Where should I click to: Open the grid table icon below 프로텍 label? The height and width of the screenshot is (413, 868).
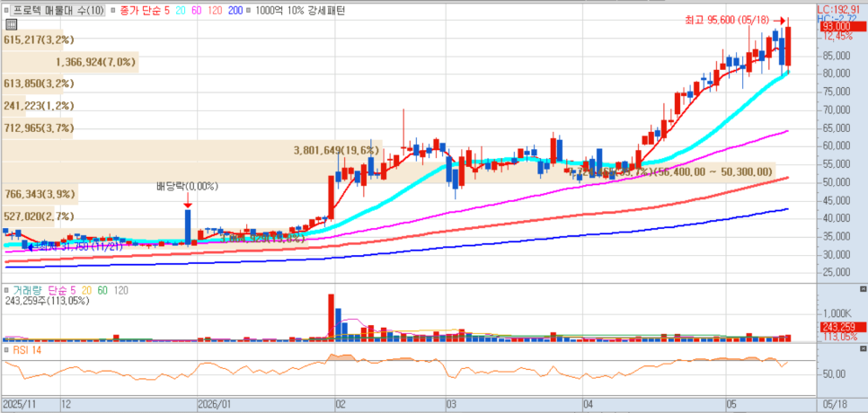click(x=11, y=24)
